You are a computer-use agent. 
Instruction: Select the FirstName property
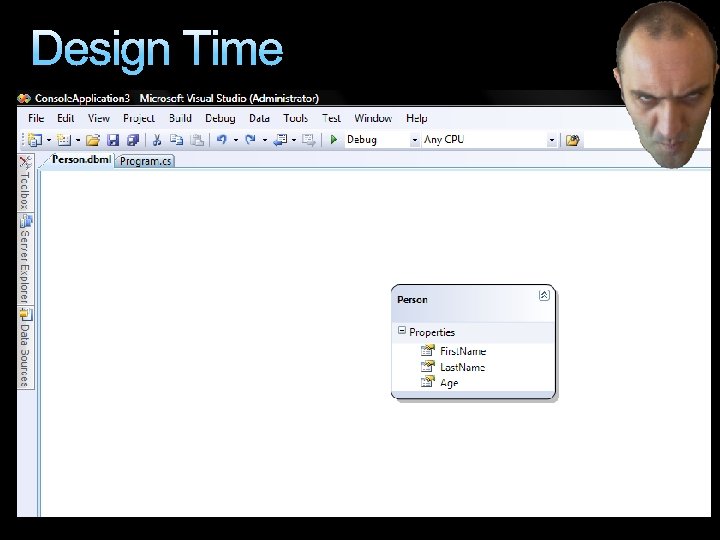click(463, 351)
